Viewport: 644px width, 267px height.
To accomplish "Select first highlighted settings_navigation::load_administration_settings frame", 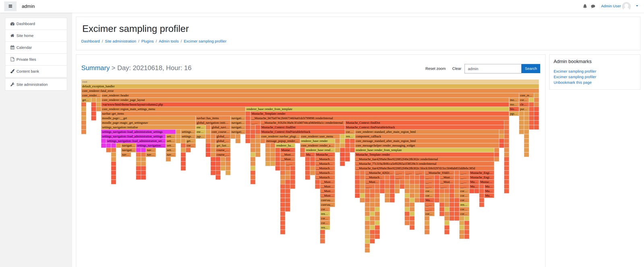I will (138, 132).
